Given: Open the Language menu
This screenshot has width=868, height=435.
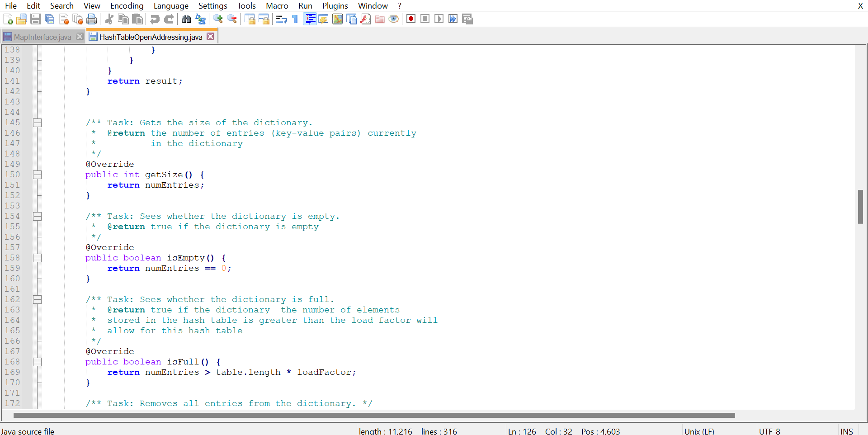Looking at the screenshot, I should [171, 6].
